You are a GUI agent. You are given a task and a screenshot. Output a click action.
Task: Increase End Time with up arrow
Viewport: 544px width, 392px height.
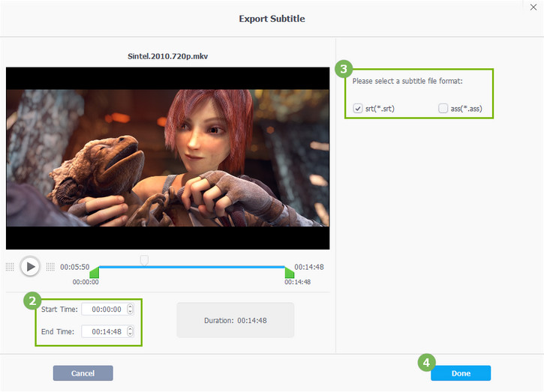(130, 329)
